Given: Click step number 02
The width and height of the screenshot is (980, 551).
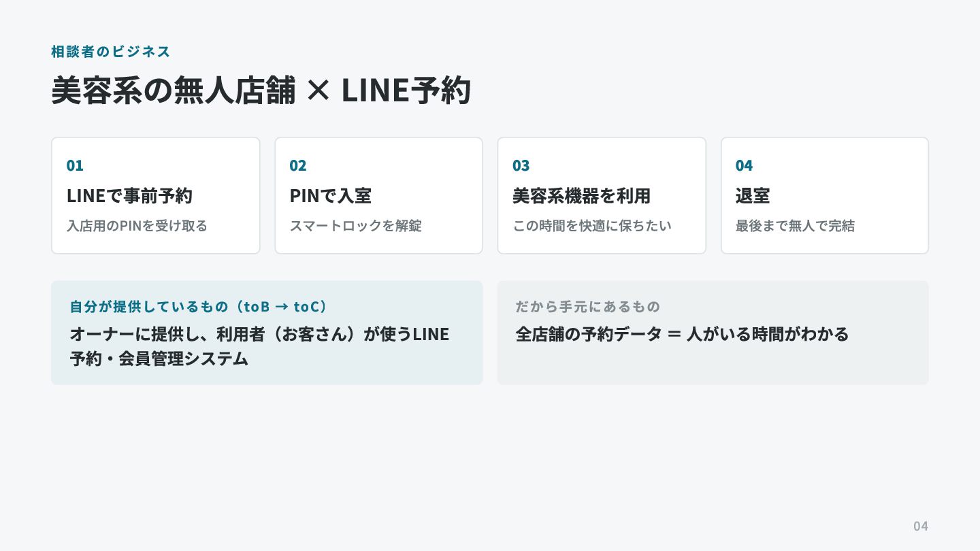Looking at the screenshot, I should coord(298,165).
